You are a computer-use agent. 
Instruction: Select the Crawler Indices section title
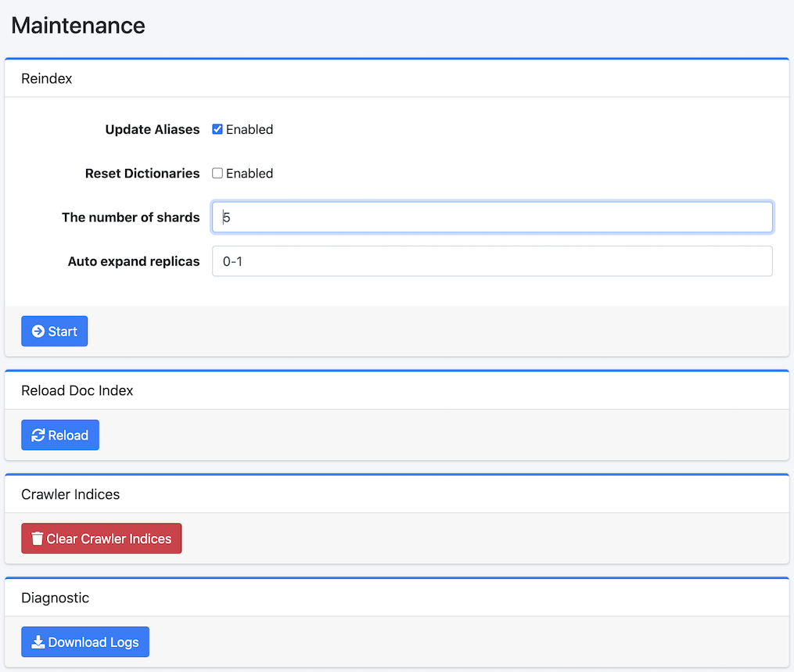point(70,494)
